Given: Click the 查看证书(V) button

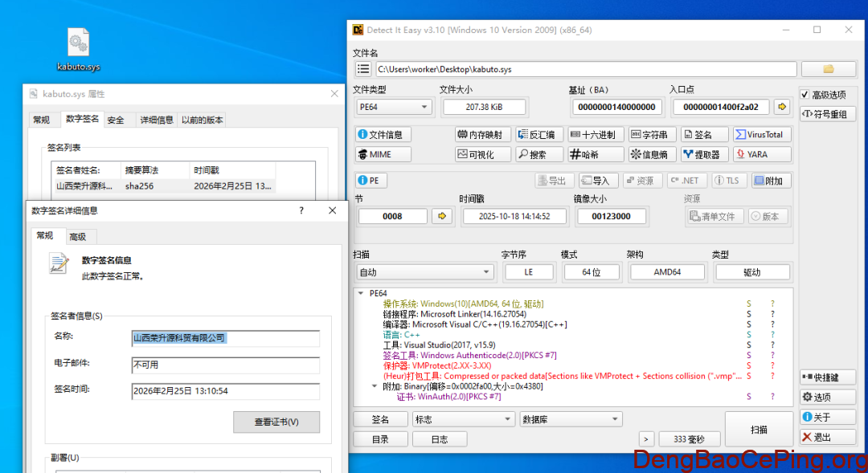Looking at the screenshot, I should [276, 422].
